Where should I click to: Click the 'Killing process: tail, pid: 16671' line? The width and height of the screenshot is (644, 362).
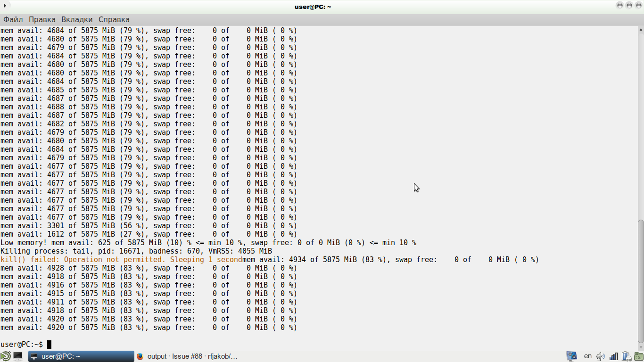pos(136,251)
